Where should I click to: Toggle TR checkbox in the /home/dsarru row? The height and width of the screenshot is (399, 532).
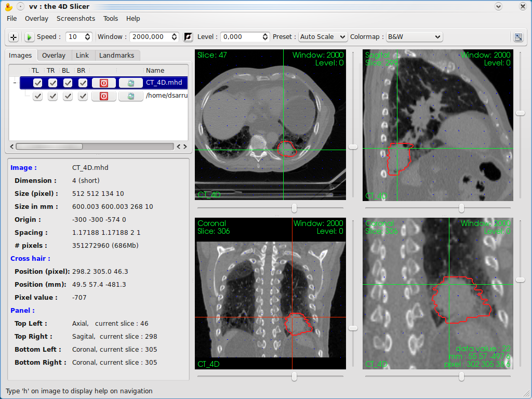pos(52,96)
